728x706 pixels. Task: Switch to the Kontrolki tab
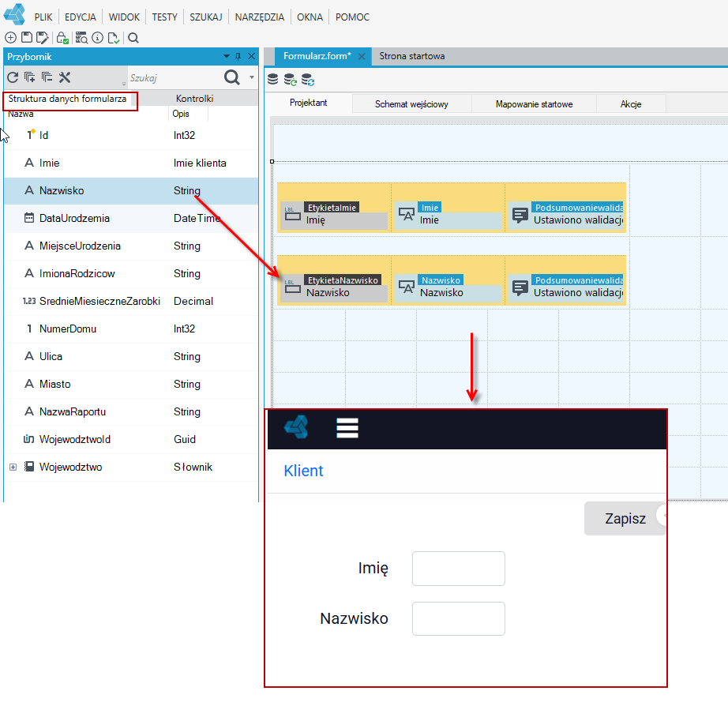194,99
